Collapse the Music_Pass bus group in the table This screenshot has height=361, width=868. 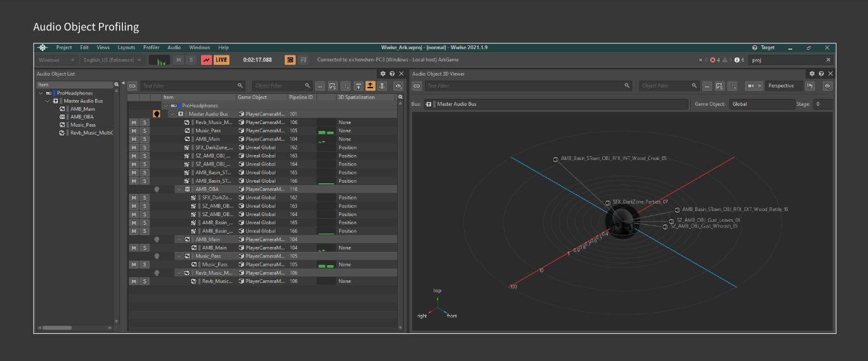179,256
